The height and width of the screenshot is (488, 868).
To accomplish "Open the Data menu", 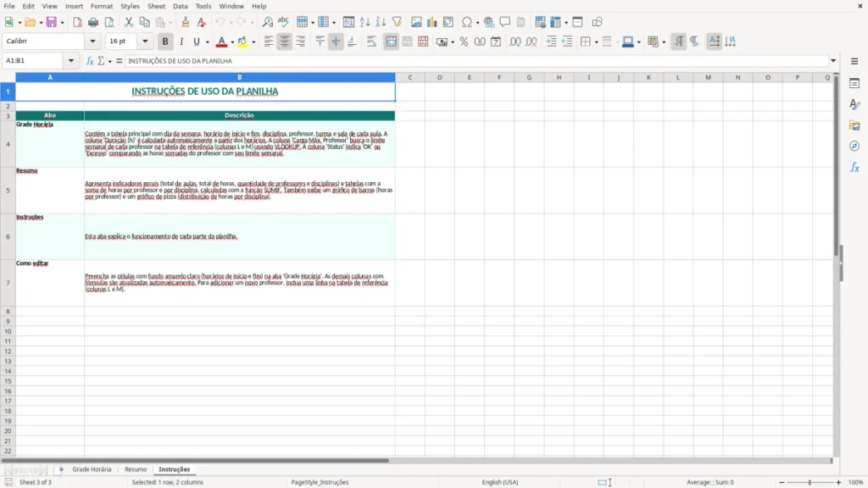I will tap(180, 6).
